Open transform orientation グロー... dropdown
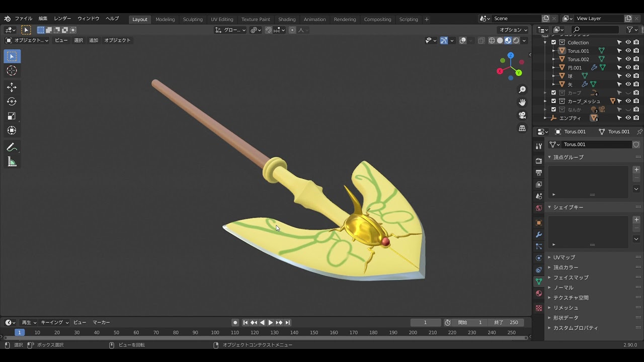The image size is (644, 362). [x=230, y=30]
